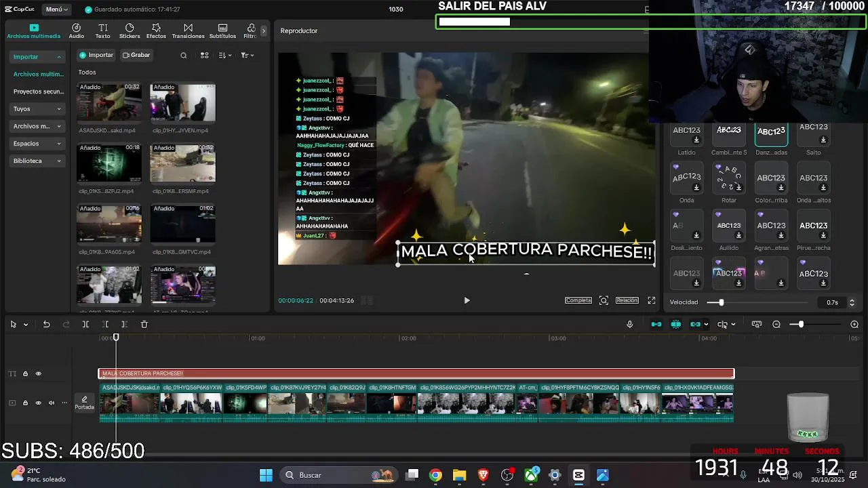Zoom out the timeline
The height and width of the screenshot is (488, 868).
[x=776, y=325]
